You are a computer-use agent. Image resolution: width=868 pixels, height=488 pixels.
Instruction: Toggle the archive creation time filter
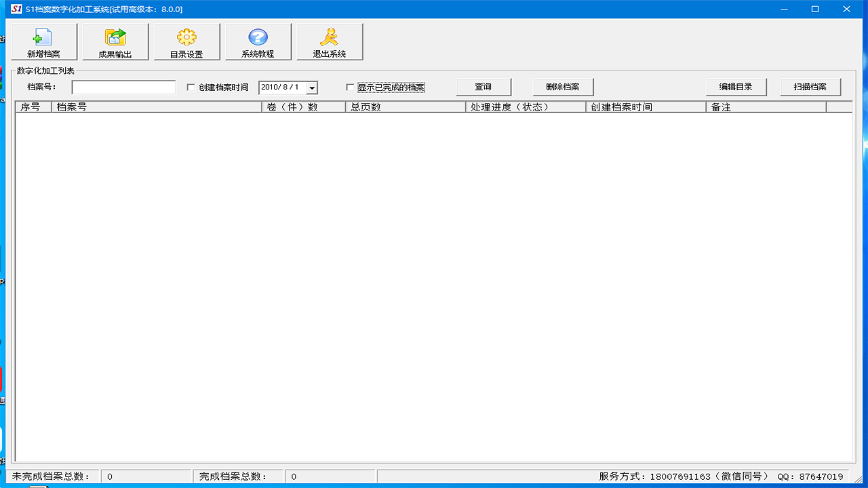pos(192,87)
